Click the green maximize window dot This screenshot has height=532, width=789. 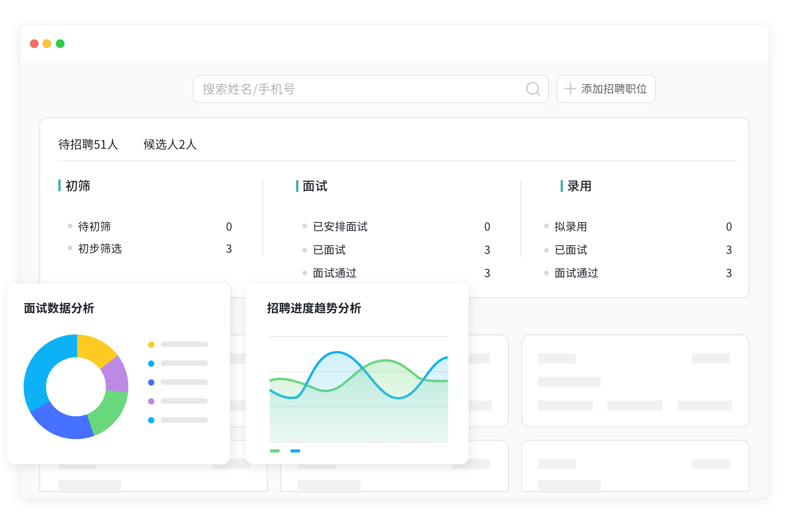[60, 44]
